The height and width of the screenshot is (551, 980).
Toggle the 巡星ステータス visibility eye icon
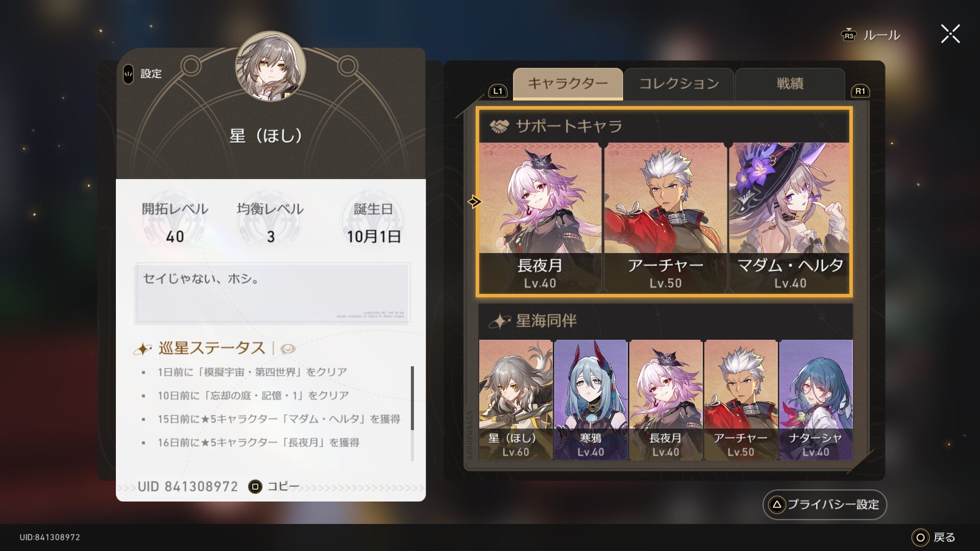[288, 349]
